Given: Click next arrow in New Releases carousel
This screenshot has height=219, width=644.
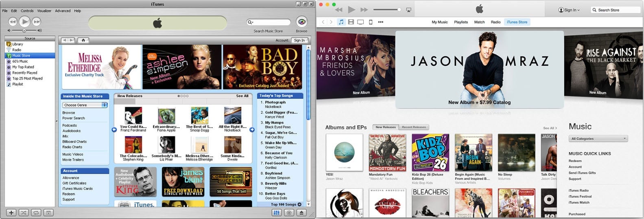Looking at the screenshot, I should click(x=252, y=130).
